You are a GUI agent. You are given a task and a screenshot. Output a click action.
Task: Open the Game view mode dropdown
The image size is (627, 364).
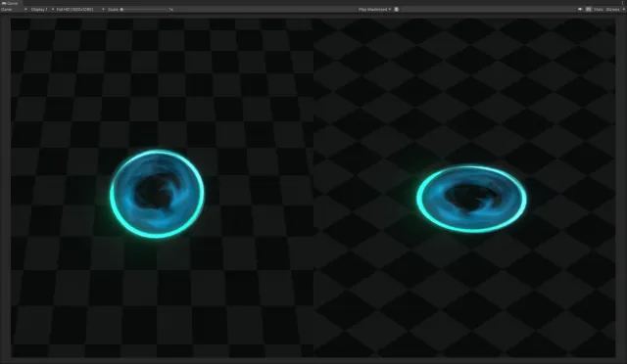(14, 9)
